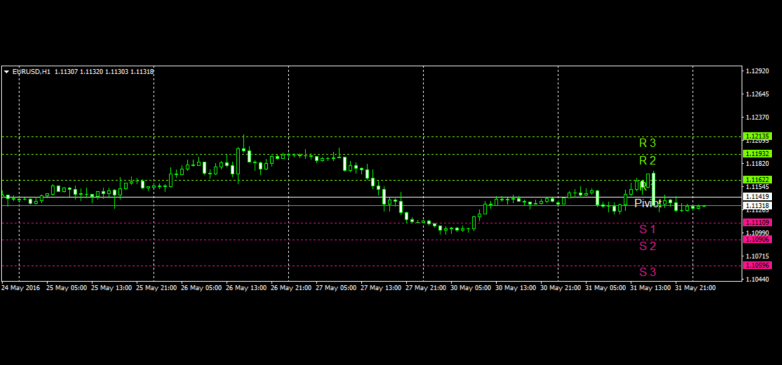Click the 31 May 21:00 time label
This screenshot has height=365, width=782.
pos(695,288)
